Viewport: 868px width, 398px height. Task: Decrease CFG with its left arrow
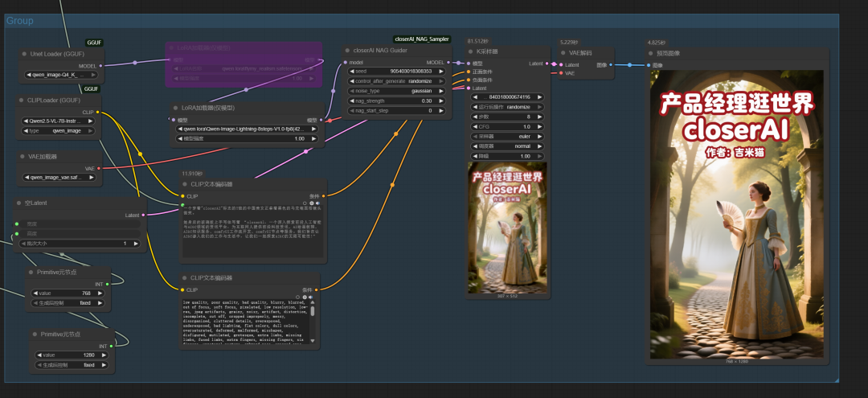click(x=476, y=126)
